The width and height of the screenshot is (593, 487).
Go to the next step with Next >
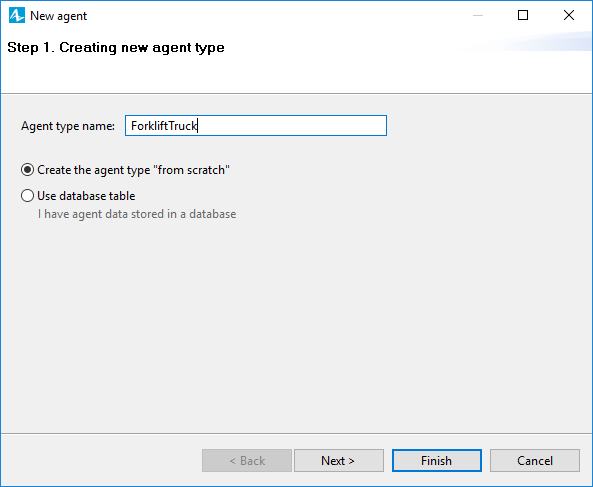click(339, 461)
